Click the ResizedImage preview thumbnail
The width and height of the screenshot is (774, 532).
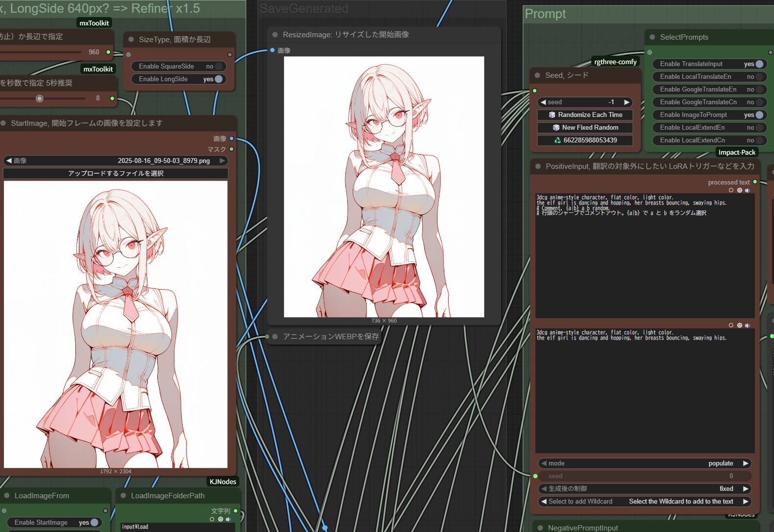coord(384,186)
